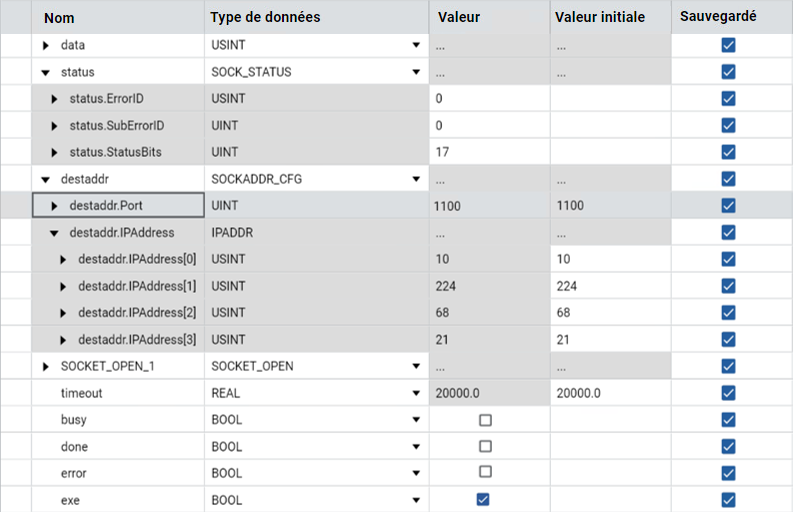Image resolution: width=793 pixels, height=512 pixels.
Task: Select the timeout variable name
Action: 81,393
